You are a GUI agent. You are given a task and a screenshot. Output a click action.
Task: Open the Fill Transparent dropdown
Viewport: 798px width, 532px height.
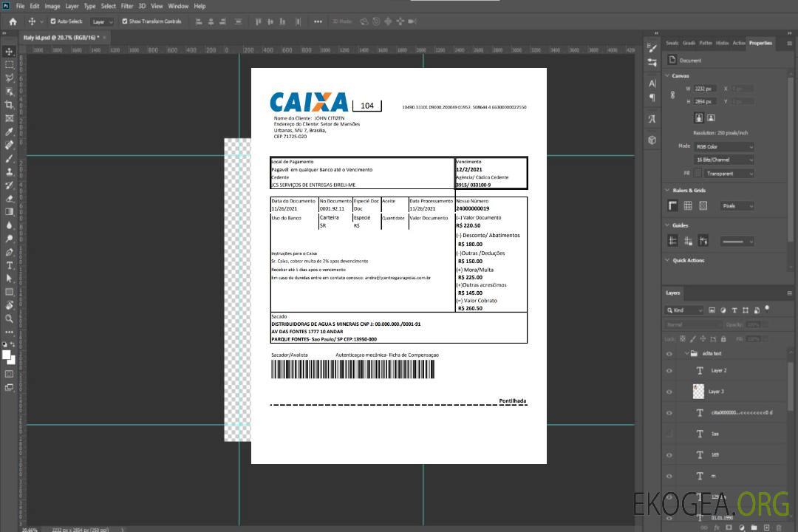point(729,174)
